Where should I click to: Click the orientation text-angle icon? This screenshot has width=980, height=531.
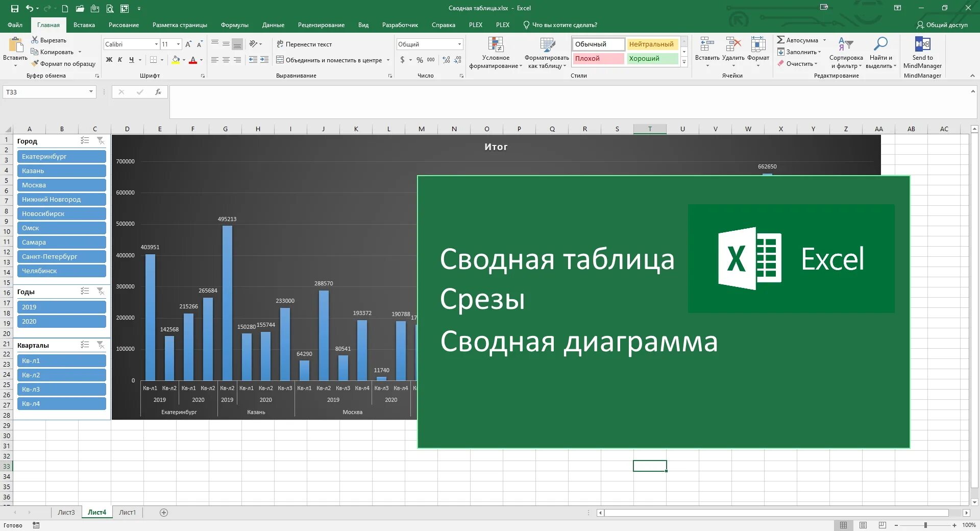tap(253, 44)
